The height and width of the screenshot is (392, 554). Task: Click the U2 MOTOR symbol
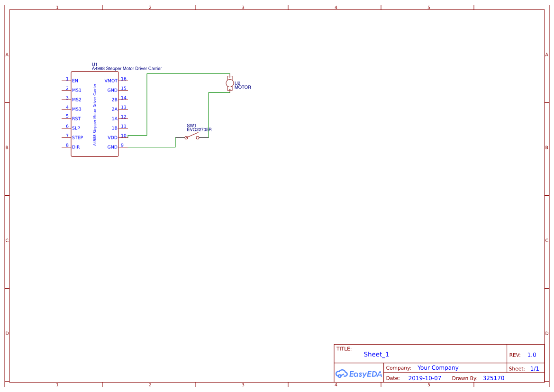pos(230,83)
